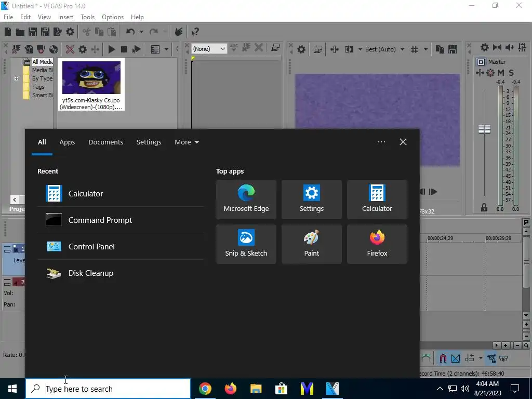Viewport: 532px width, 399px height.
Task: Expand the Undo history dropdown arrow
Action: pos(141,32)
